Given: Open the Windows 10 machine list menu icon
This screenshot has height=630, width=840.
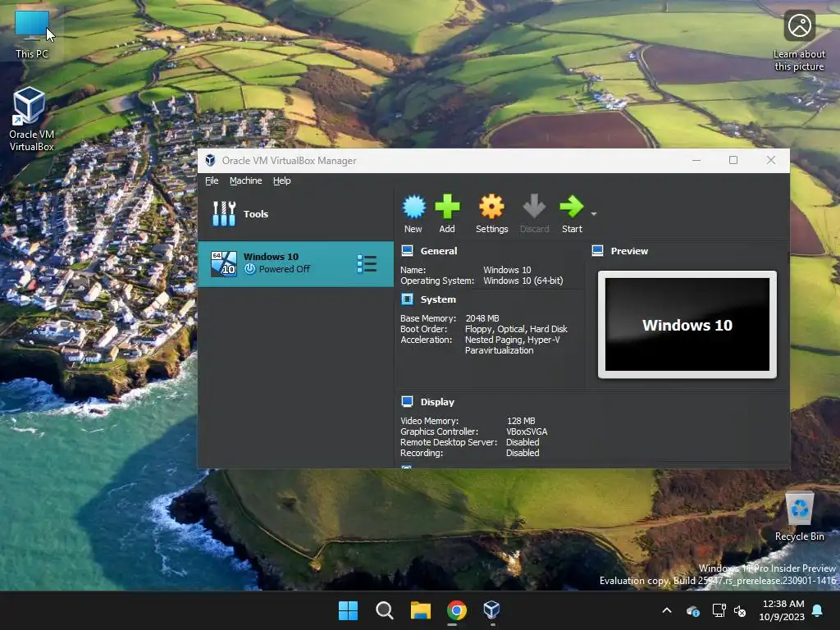Looking at the screenshot, I should (x=367, y=263).
